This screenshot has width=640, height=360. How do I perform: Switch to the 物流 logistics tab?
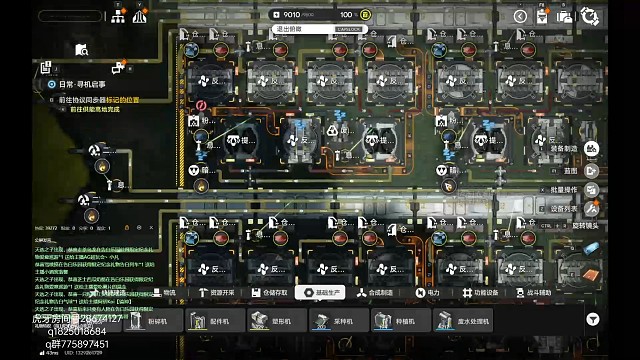coord(164,293)
